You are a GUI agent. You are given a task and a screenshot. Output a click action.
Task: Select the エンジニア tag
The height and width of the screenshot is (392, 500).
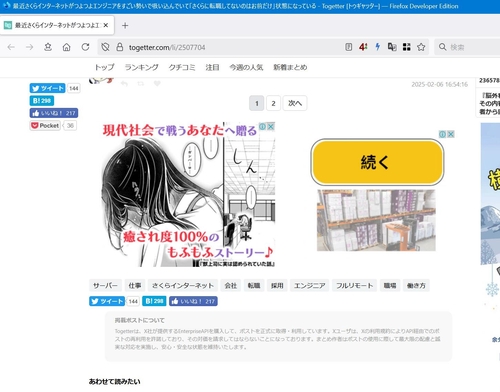tap(310, 286)
